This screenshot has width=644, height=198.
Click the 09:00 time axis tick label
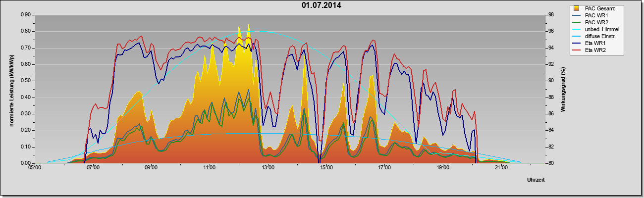[151, 168]
